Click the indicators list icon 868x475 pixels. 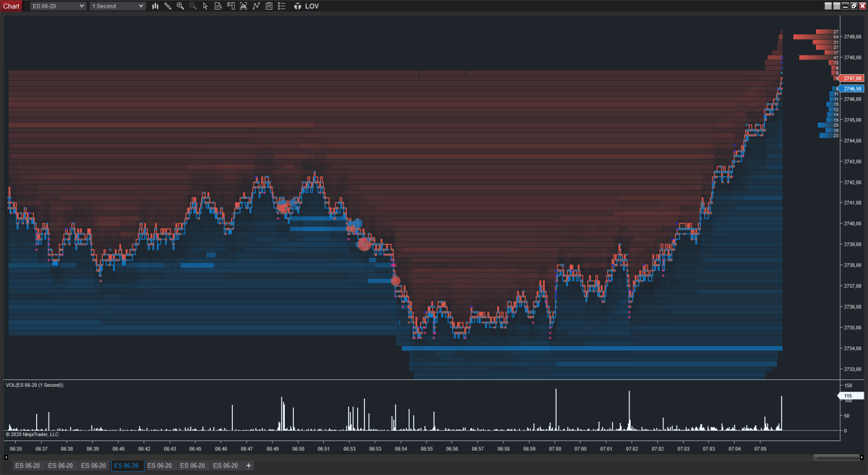[x=281, y=6]
